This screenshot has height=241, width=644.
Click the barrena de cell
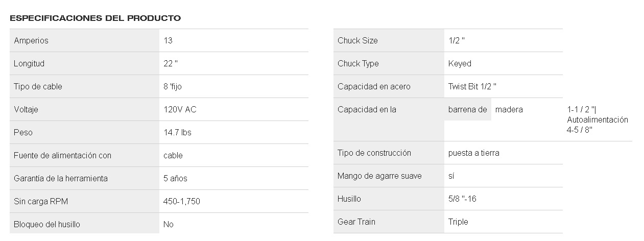[x=468, y=109]
